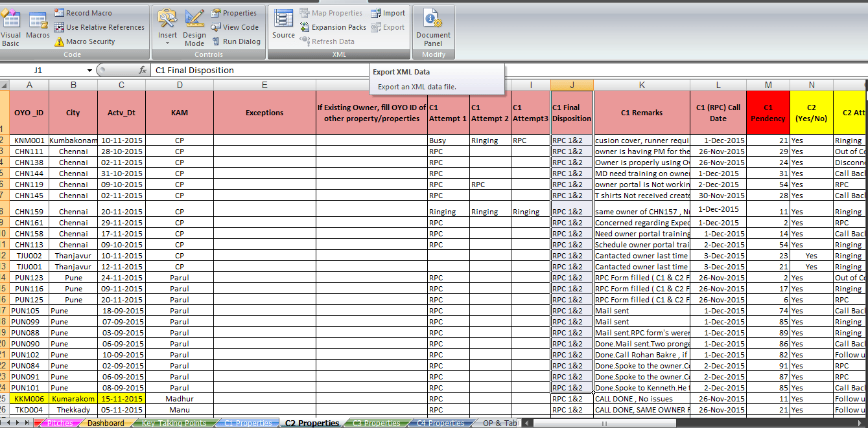Select column M header
This screenshot has height=428, width=868.
pos(768,85)
